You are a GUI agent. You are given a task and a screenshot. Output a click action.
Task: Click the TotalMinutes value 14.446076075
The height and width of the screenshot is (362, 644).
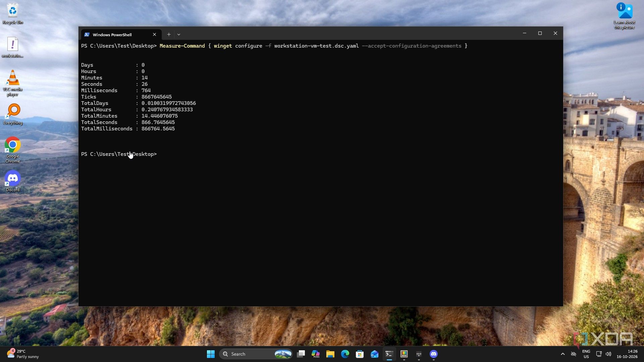160,116
